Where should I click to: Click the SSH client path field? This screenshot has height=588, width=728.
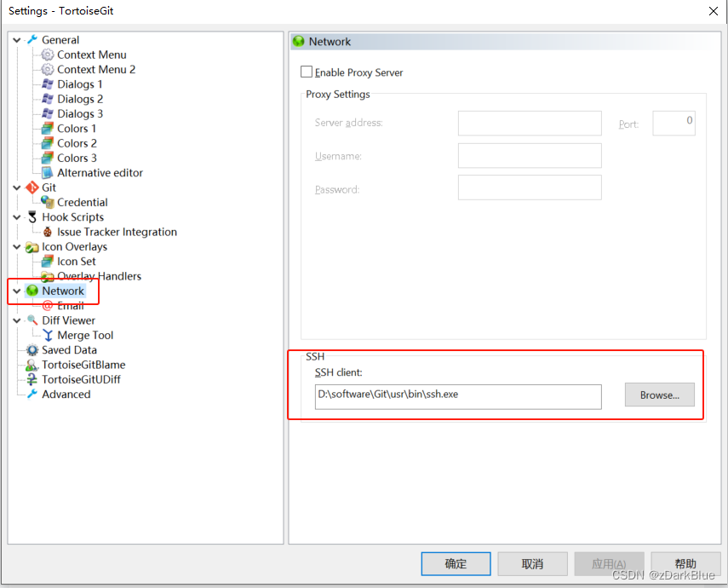click(458, 396)
